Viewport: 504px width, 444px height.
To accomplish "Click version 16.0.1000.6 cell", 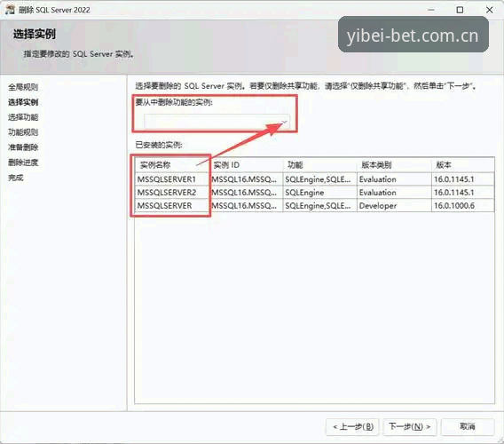I will click(462, 206).
